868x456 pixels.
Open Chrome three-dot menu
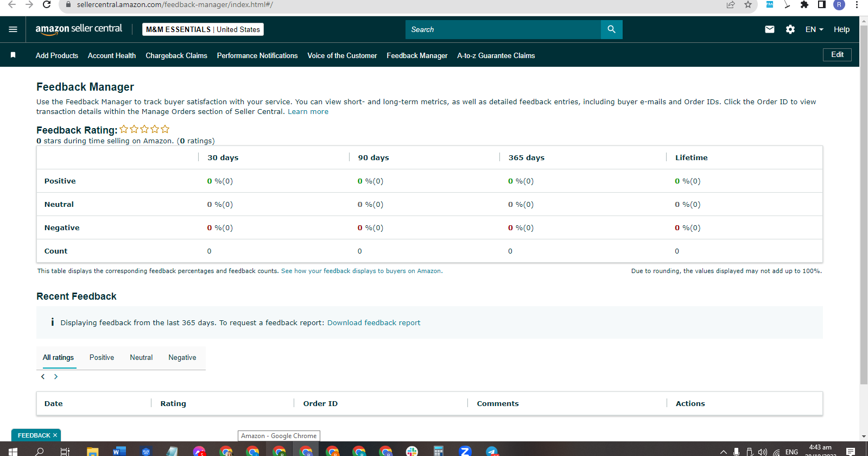857,4
